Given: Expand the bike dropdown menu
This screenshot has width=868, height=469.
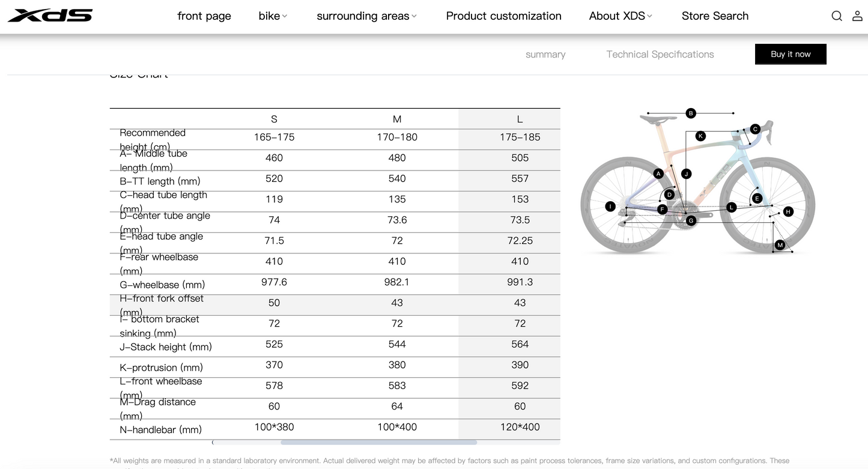Looking at the screenshot, I should coord(272,16).
